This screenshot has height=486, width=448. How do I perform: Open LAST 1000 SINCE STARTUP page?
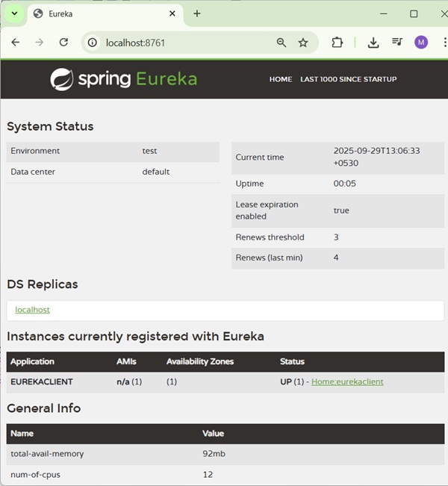click(x=348, y=79)
